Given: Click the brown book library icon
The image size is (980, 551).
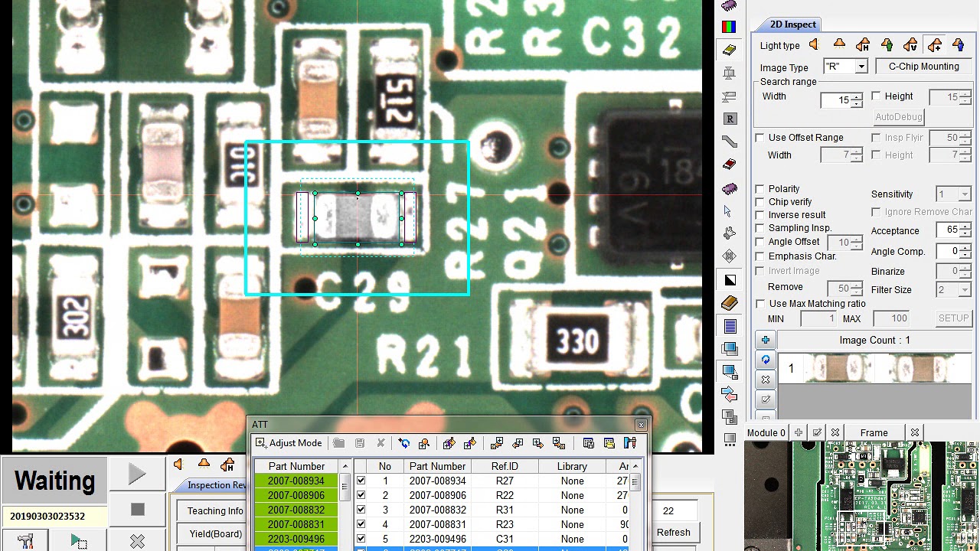Looking at the screenshot, I should coord(730,303).
